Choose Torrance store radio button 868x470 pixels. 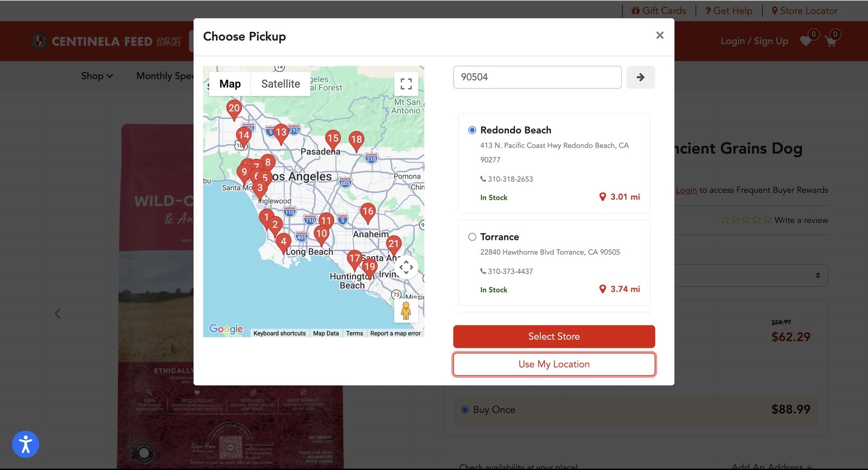point(472,237)
